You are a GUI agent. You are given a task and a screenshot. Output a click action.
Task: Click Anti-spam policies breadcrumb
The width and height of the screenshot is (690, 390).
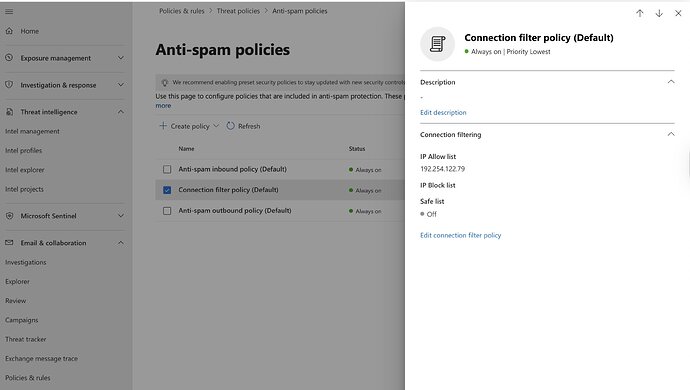tap(300, 11)
